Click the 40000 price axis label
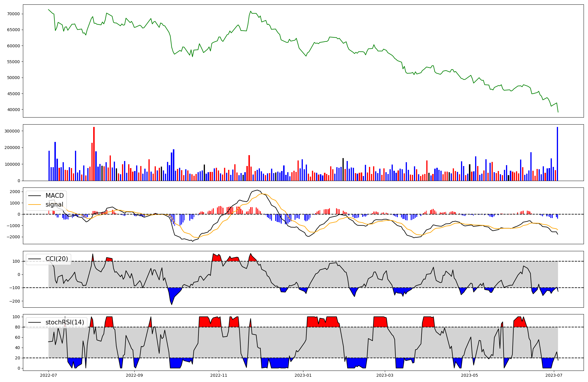The width and height of the screenshot is (588, 382). click(13, 110)
